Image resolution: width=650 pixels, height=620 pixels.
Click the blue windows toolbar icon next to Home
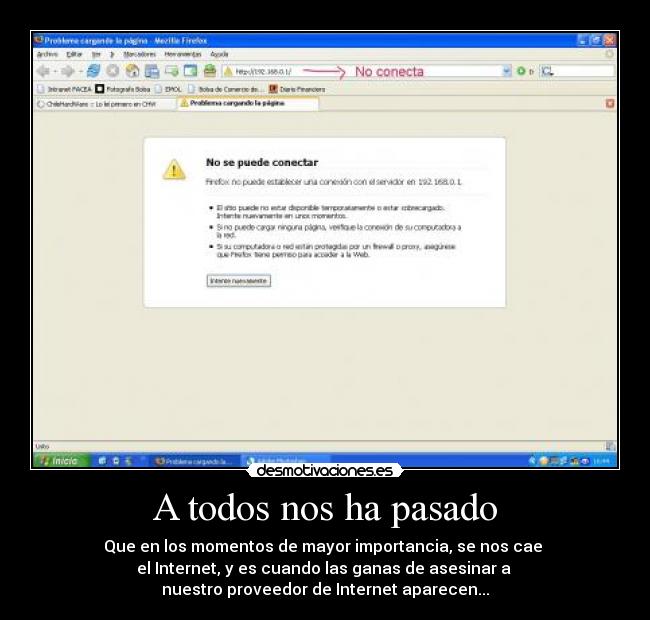tap(152, 71)
